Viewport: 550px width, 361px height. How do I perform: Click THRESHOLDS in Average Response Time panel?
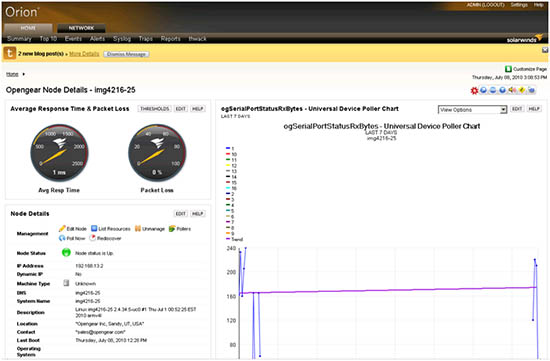coord(155,109)
